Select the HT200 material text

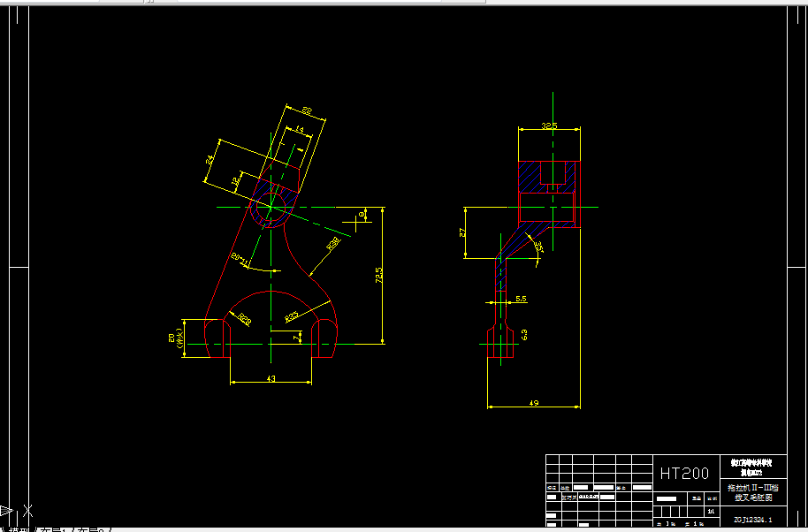point(685,474)
